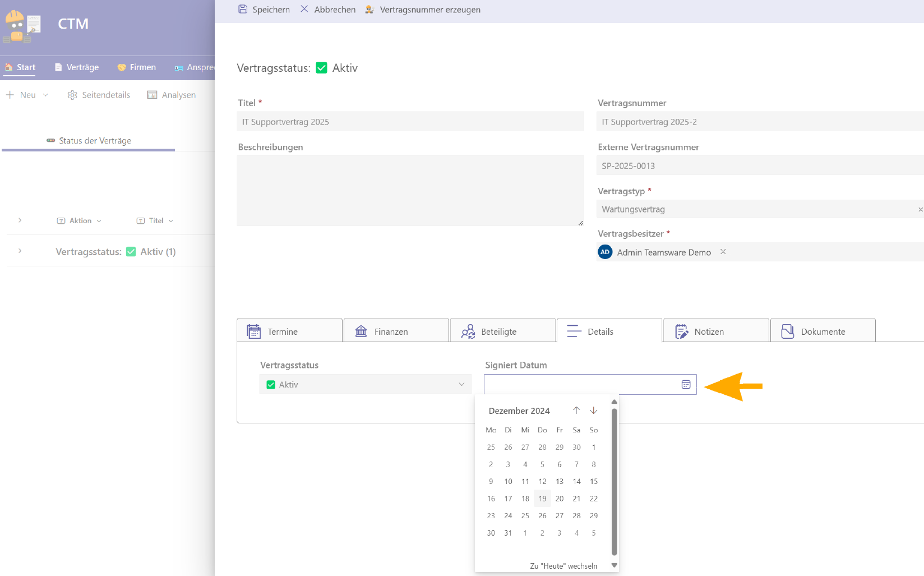
Task: Select December 19 in the calendar
Action: [542, 499]
